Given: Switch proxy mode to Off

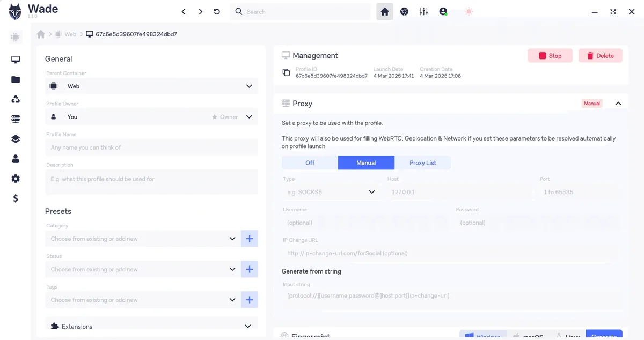Looking at the screenshot, I should [310, 162].
